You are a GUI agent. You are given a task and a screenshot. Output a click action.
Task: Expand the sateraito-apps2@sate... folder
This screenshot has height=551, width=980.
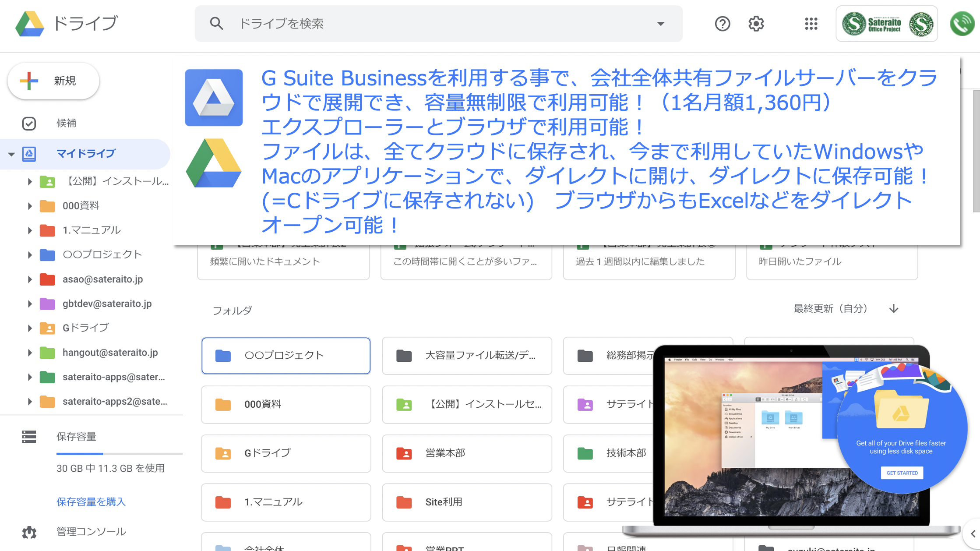[x=29, y=402]
